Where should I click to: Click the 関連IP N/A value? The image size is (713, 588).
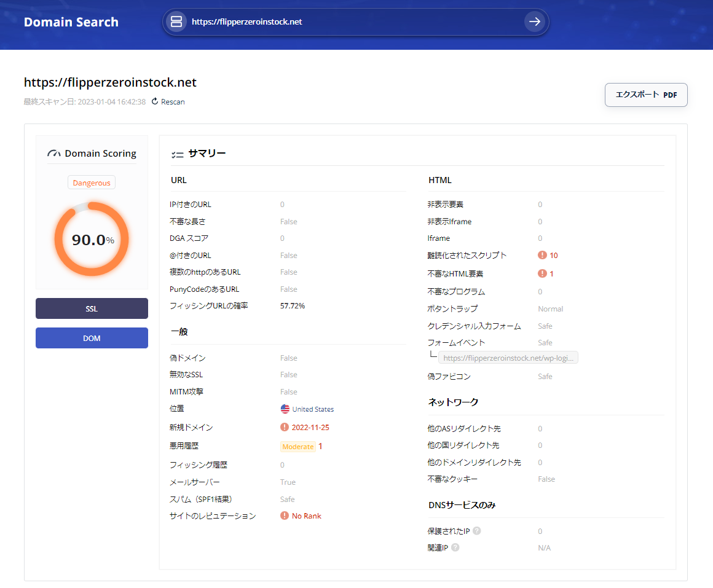[x=545, y=548]
